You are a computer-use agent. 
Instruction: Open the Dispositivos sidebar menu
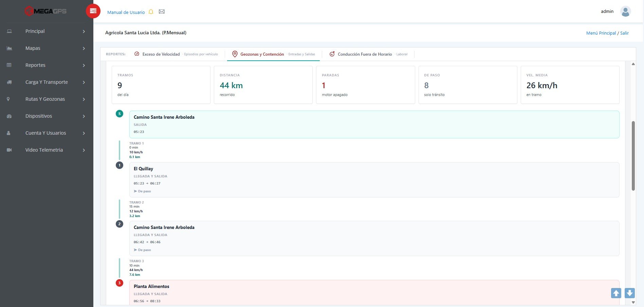click(47, 116)
